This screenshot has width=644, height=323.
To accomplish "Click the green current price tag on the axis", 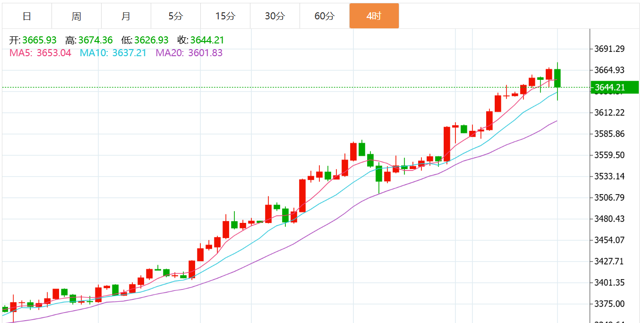I will point(615,87).
